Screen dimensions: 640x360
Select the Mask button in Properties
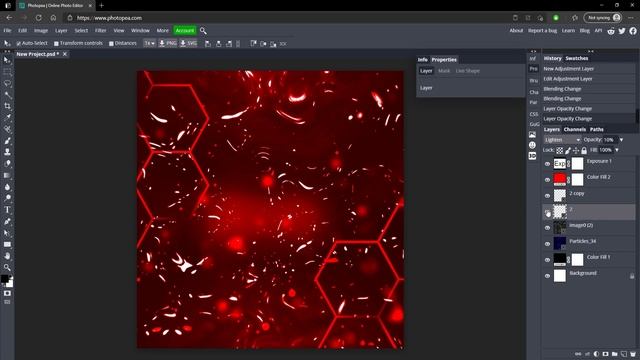444,71
